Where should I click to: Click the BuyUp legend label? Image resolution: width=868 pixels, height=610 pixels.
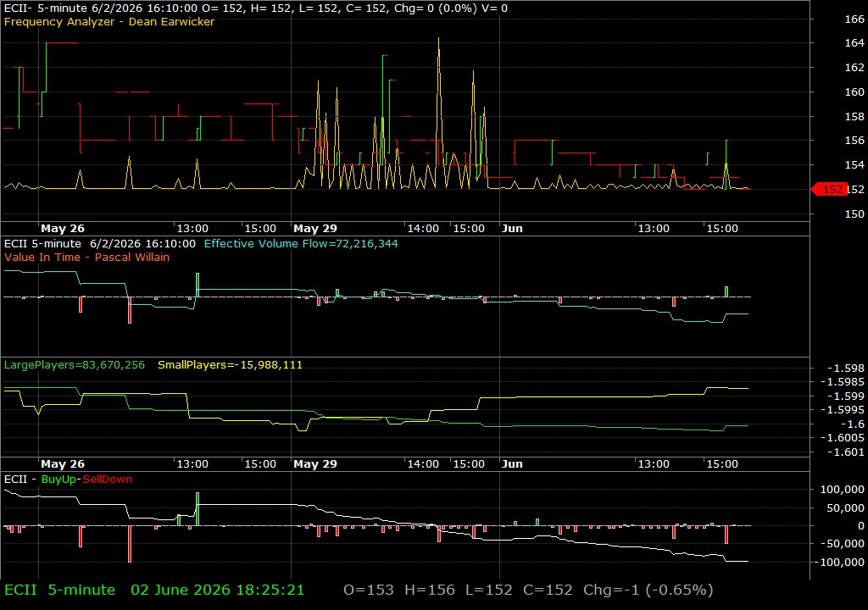click(58, 480)
